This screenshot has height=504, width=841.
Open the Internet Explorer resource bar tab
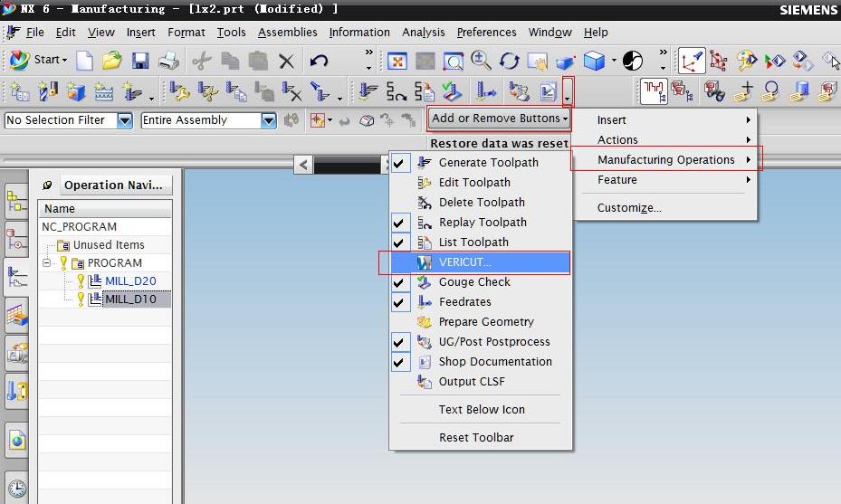click(16, 440)
